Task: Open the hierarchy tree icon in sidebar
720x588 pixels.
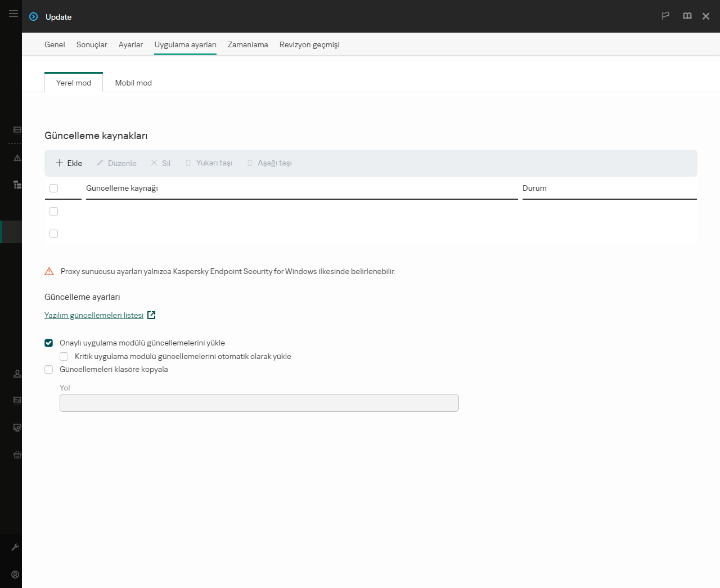Action: (17, 185)
